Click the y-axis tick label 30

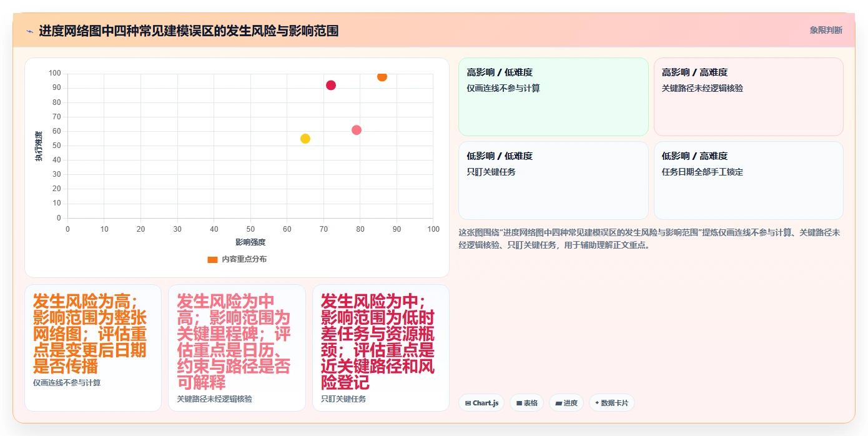(57, 174)
